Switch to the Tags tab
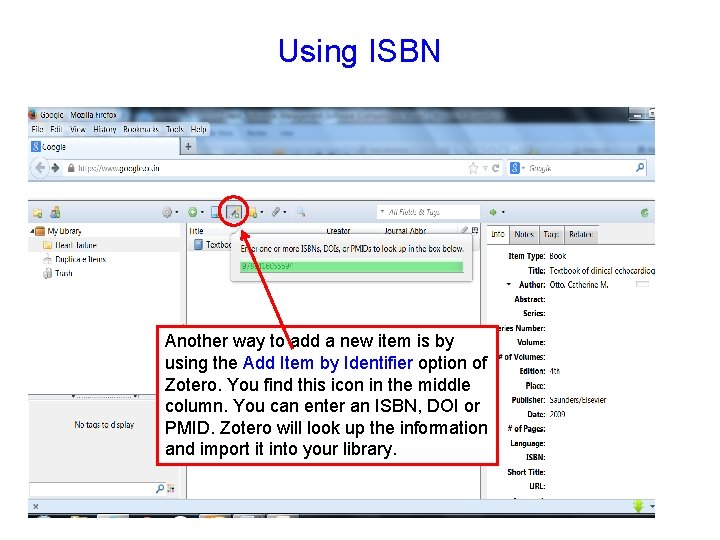Image resolution: width=720 pixels, height=540 pixels. (551, 234)
